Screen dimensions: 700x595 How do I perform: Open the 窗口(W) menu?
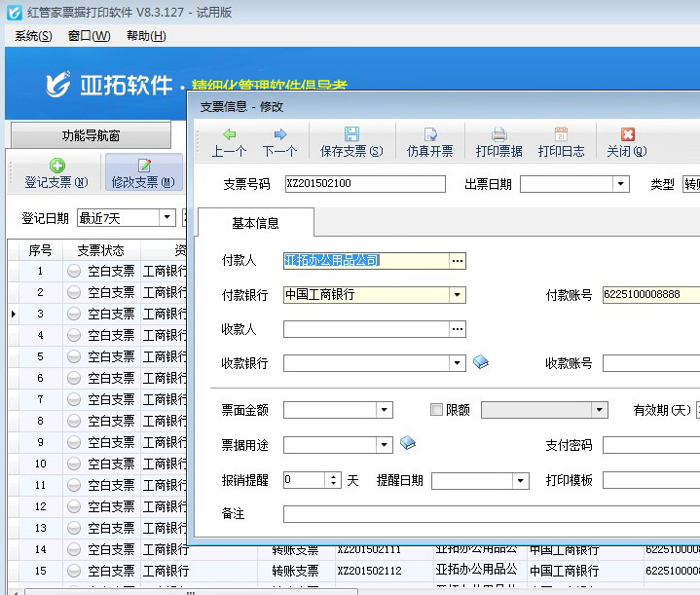click(x=89, y=36)
